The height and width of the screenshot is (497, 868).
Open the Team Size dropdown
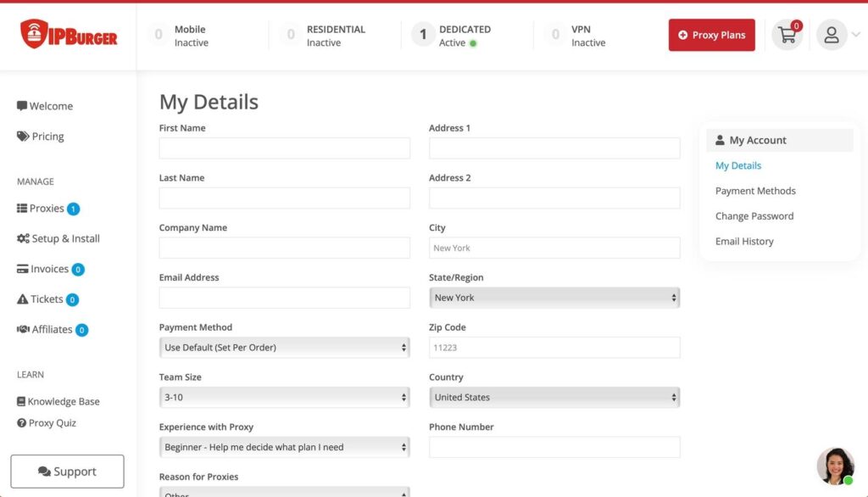pos(284,397)
